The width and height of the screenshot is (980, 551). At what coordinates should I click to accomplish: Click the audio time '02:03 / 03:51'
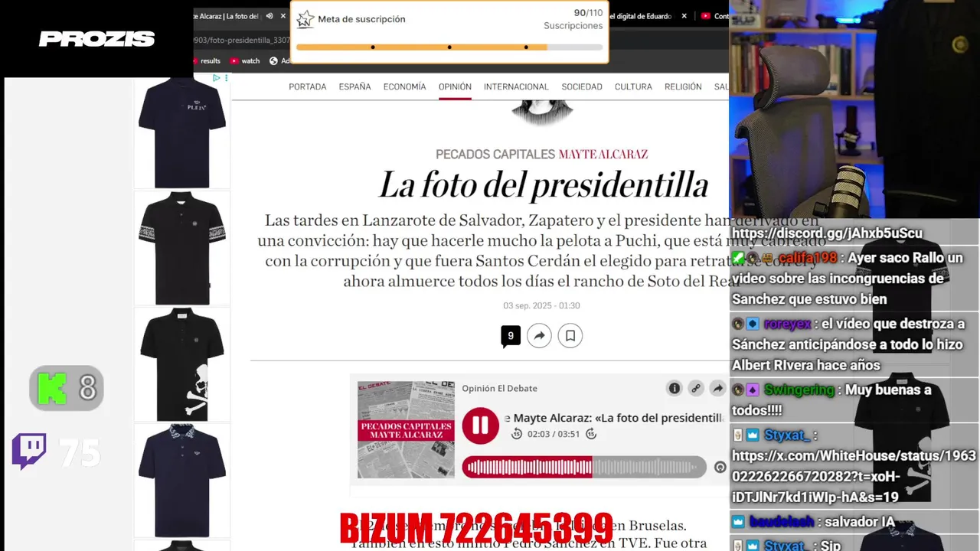pos(554,434)
